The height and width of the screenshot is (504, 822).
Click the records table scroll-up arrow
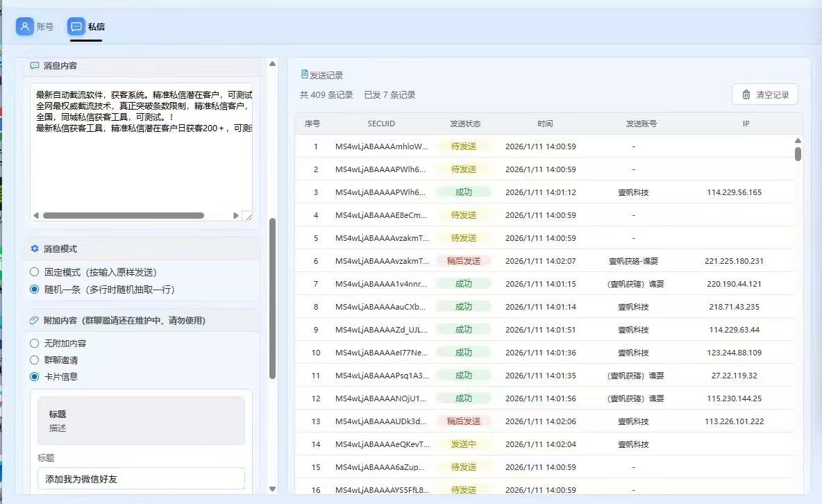798,141
